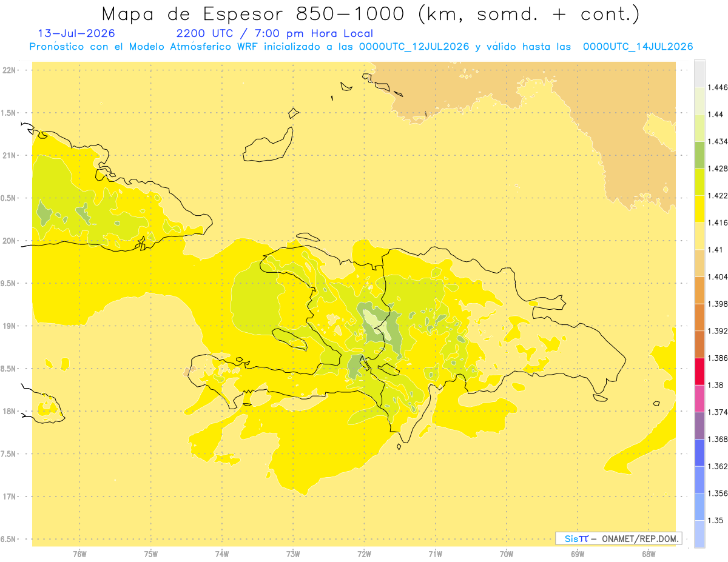Click the colorbar label '1.44'
Viewport: 728px width, 562px height.
(715, 115)
